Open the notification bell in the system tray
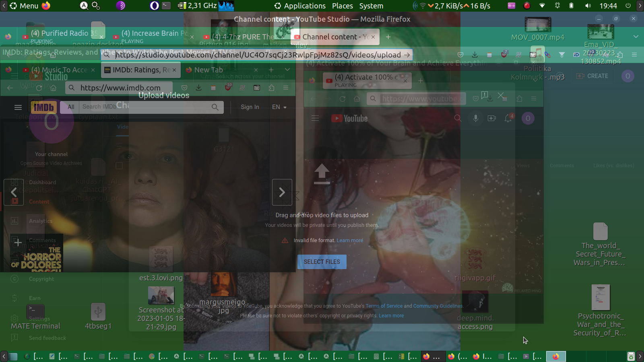This screenshot has width=644, height=362. coord(557,6)
